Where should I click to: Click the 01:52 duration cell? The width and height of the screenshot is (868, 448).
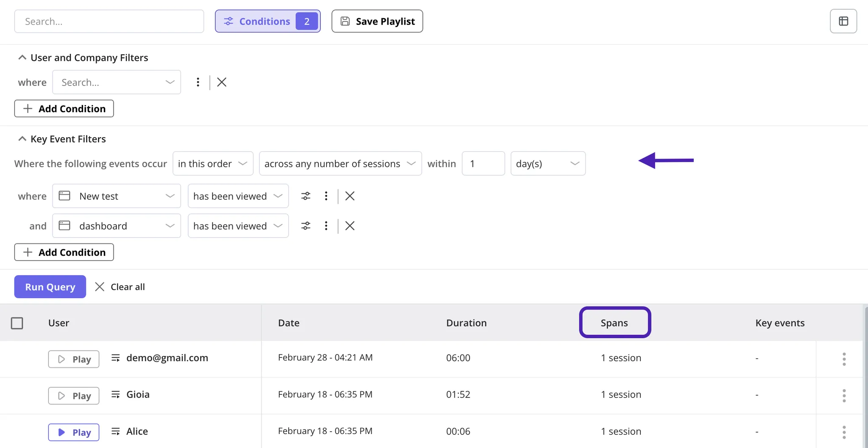(x=458, y=394)
